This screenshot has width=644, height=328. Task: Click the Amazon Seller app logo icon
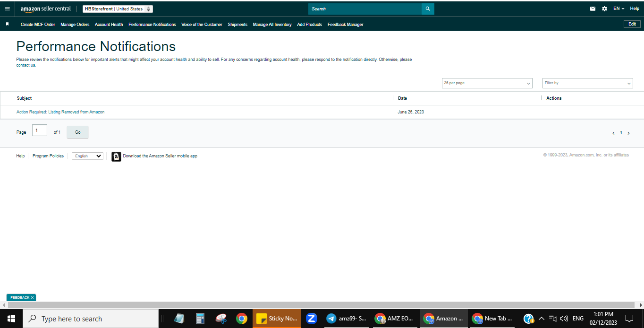tap(116, 156)
